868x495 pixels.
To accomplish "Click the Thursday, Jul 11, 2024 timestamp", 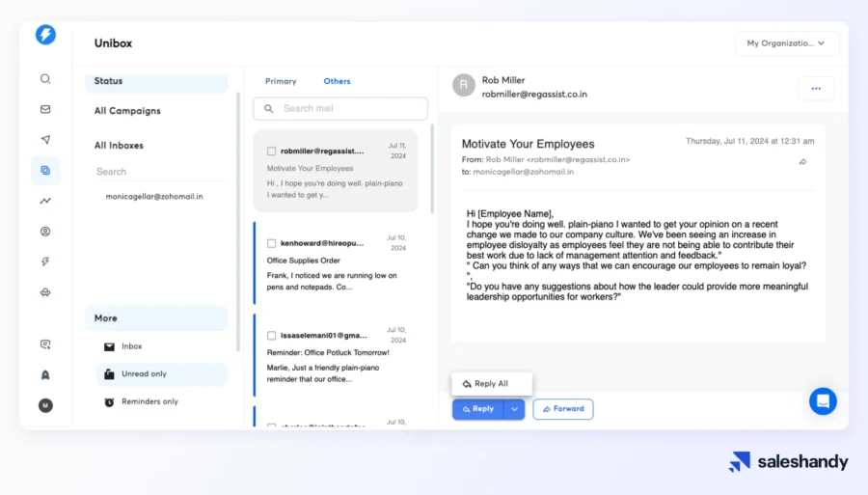I will click(x=750, y=141).
